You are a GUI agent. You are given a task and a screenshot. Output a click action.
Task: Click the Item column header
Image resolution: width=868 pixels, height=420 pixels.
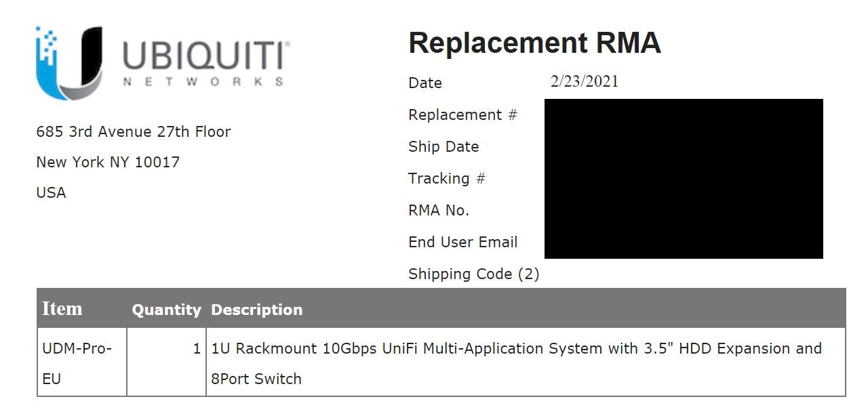62,309
